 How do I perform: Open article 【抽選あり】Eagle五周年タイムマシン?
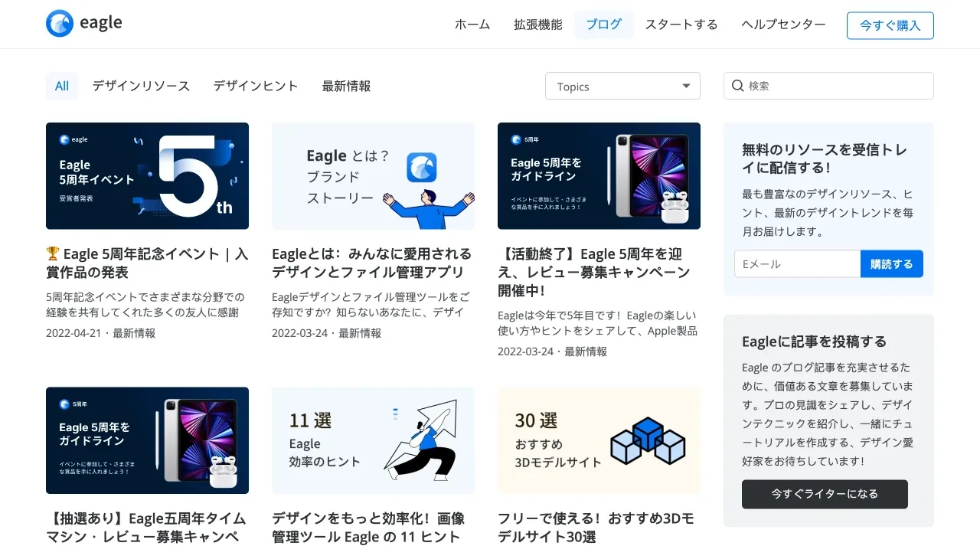(x=147, y=527)
